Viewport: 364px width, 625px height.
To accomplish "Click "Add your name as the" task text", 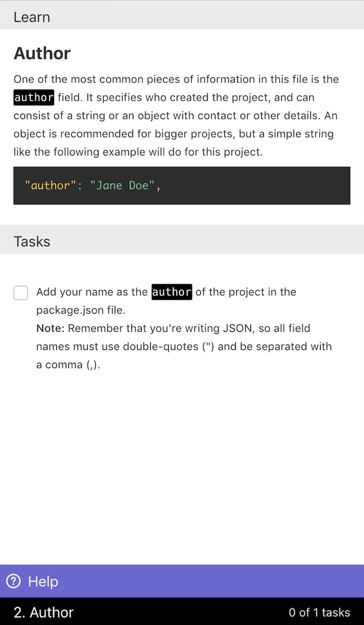I will click(92, 292).
